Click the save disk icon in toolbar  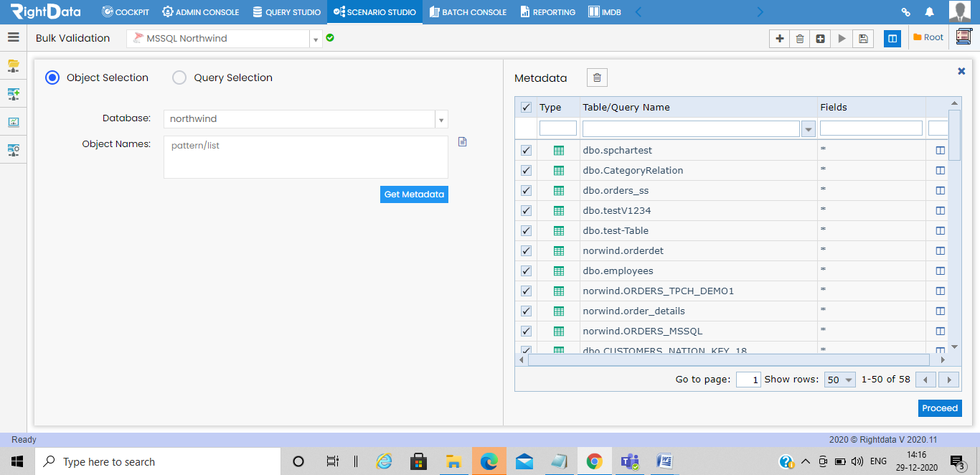click(x=863, y=39)
